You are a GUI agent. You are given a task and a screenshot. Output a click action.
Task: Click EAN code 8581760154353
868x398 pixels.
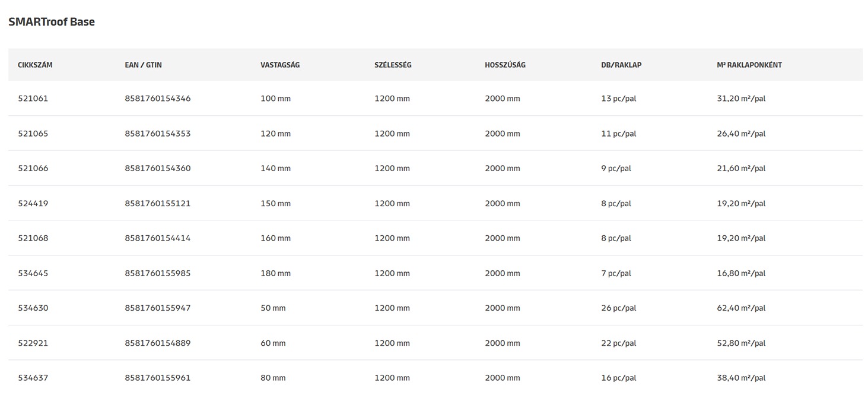click(x=158, y=134)
